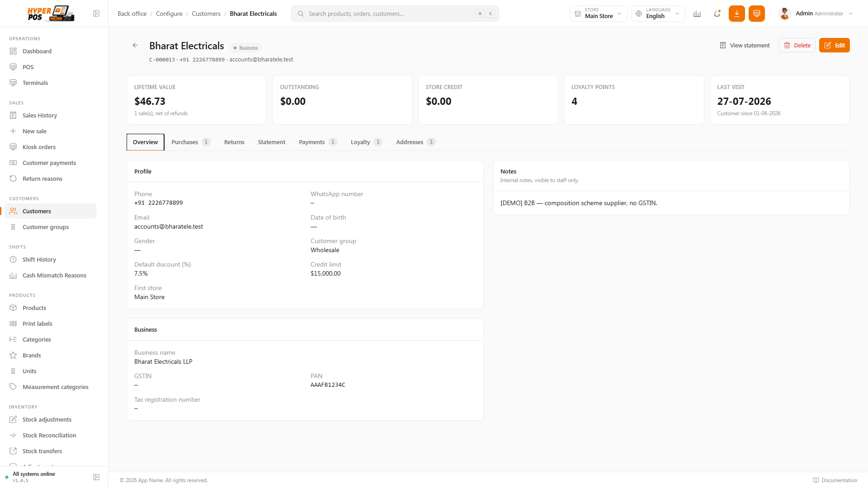Image resolution: width=868 pixels, height=488 pixels.
Task: Open Return reasons
Action: pyautogui.click(x=51, y=178)
